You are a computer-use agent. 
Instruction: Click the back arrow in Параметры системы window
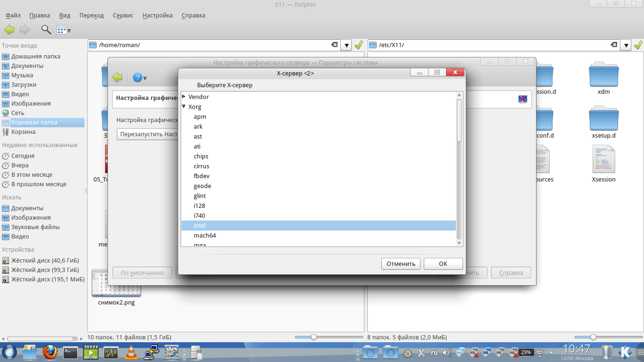(x=117, y=78)
